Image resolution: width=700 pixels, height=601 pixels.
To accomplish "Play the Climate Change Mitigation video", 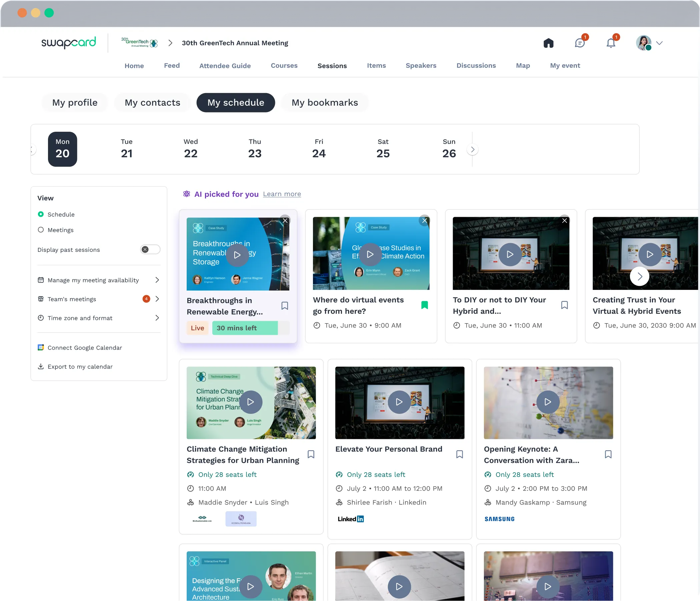I will pyautogui.click(x=251, y=402).
